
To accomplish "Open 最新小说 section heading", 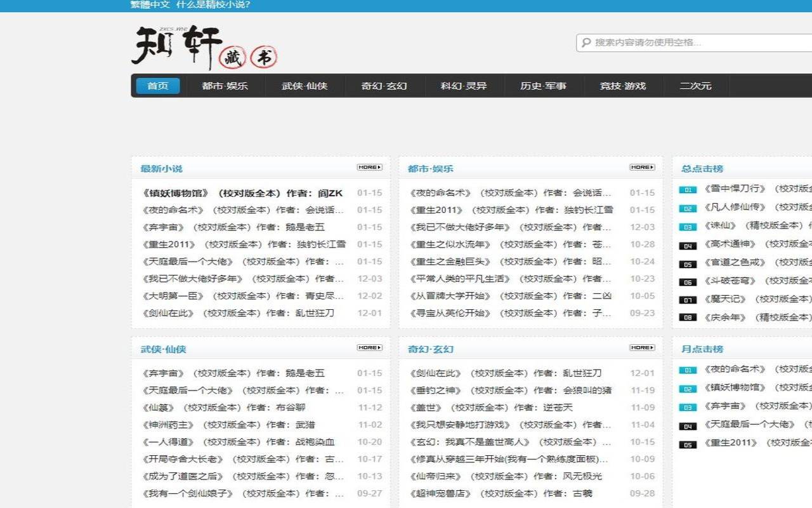I will pyautogui.click(x=161, y=168).
